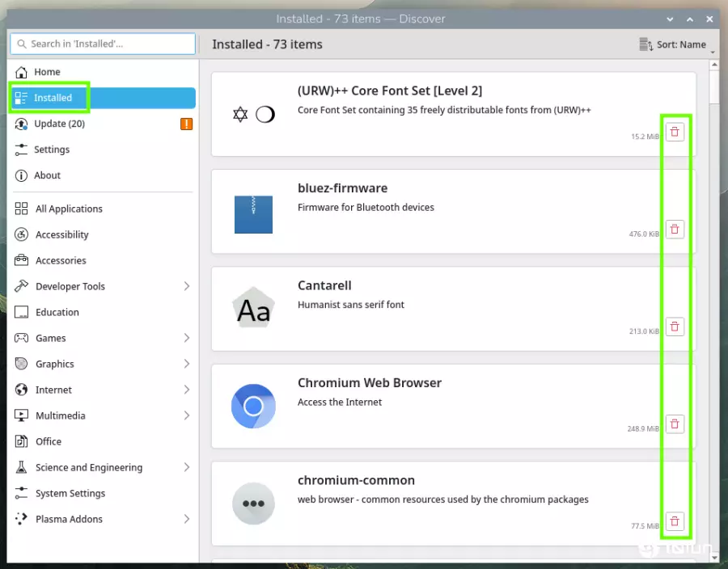Delete (URW)++ Core Font Set package
Screen dimensions: 728x569
(x=675, y=132)
